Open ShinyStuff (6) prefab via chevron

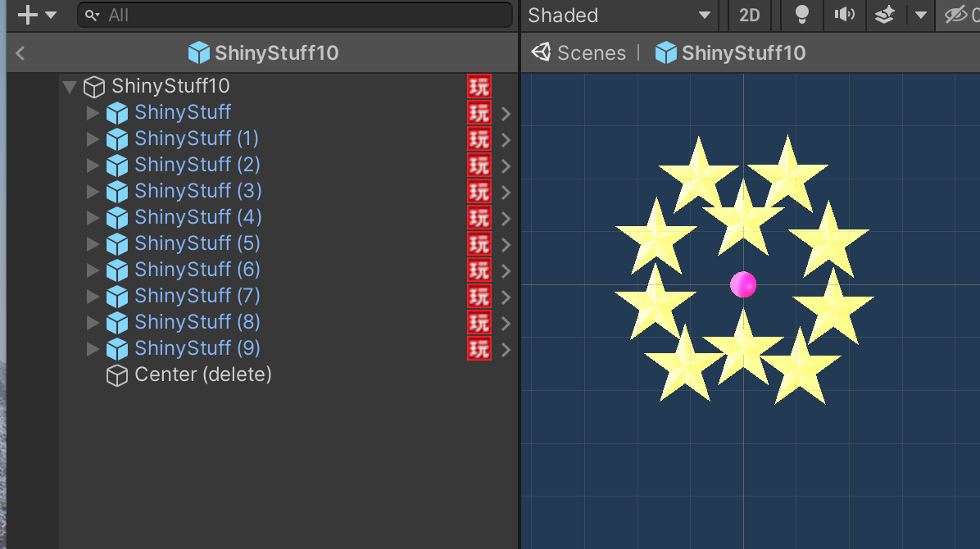click(x=506, y=271)
